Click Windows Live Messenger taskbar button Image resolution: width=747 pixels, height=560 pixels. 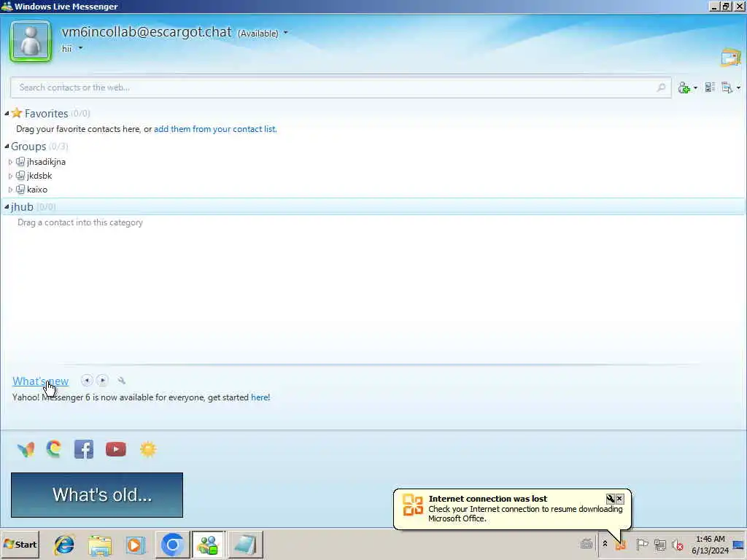coord(208,545)
